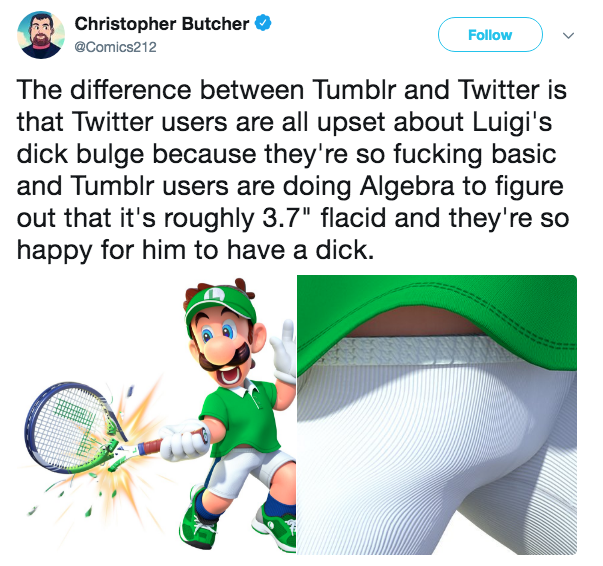Click the blue verified badge

pyautogui.click(x=263, y=23)
